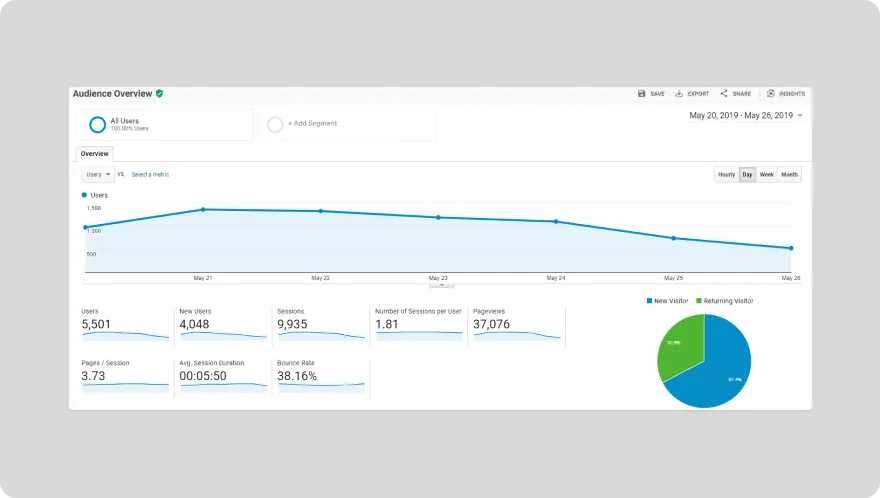This screenshot has width=880, height=498.
Task: Expand the date range picker
Action: pyautogui.click(x=799, y=116)
